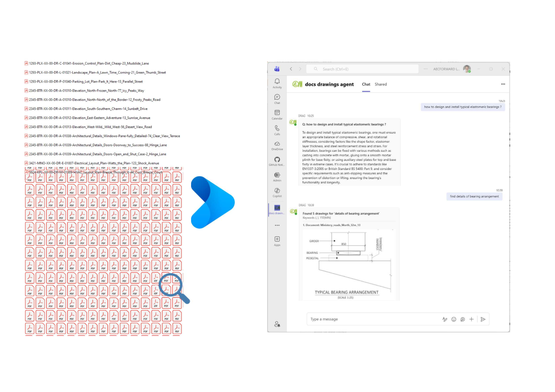555x392 pixels.
Task: Click the AECFORWARD organization name
Action: pyautogui.click(x=446, y=69)
